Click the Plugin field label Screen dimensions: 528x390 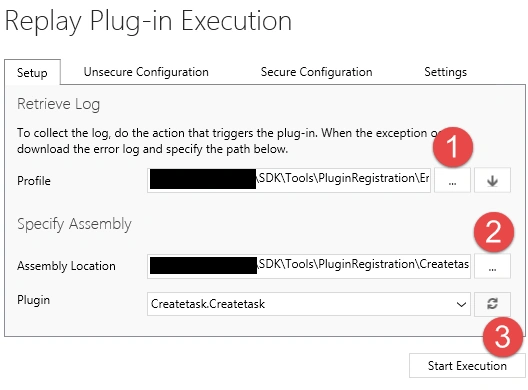pos(33,300)
